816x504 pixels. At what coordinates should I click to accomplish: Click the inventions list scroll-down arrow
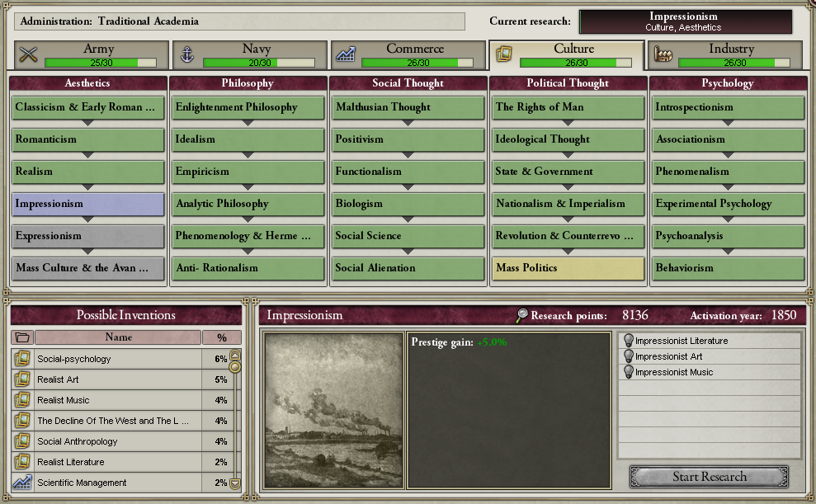pyautogui.click(x=235, y=483)
